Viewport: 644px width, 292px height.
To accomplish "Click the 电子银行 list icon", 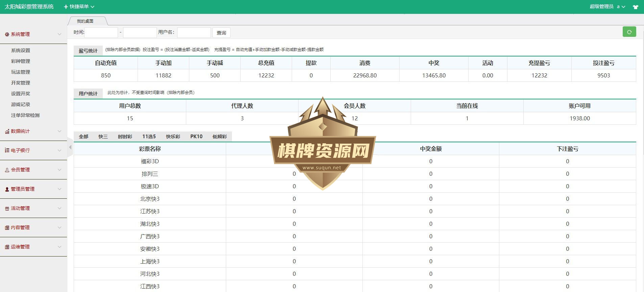I will [7, 150].
